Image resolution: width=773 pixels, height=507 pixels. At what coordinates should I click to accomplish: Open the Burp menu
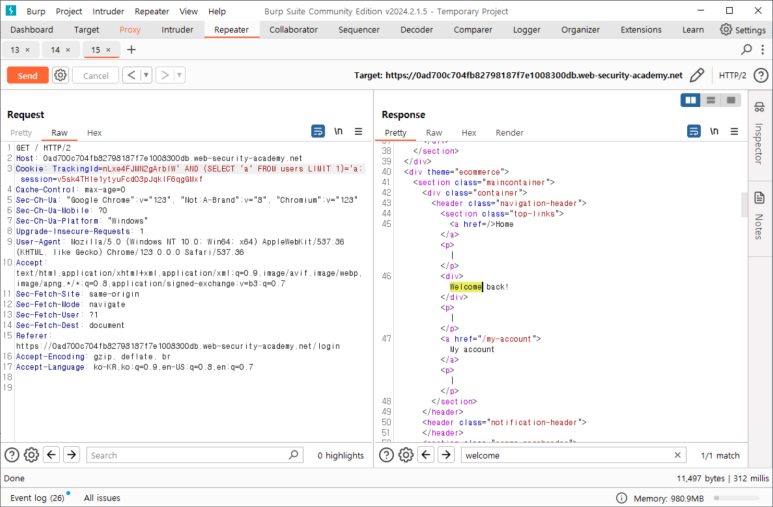click(x=36, y=11)
